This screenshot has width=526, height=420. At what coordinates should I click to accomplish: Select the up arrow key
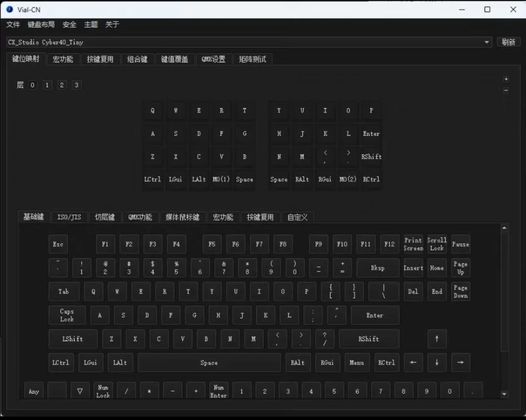[437, 339]
